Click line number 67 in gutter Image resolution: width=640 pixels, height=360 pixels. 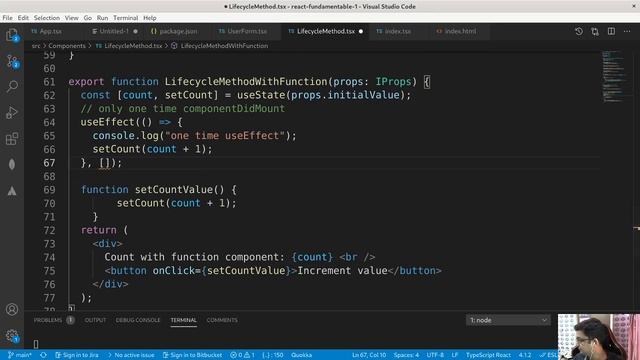pos(49,163)
